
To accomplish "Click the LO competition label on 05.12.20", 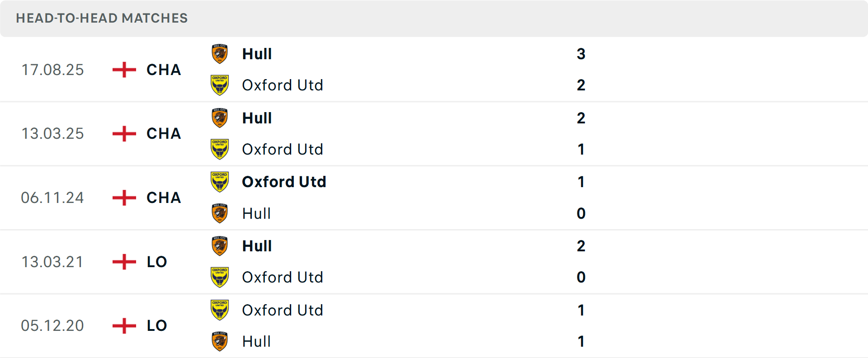I will [x=156, y=325].
